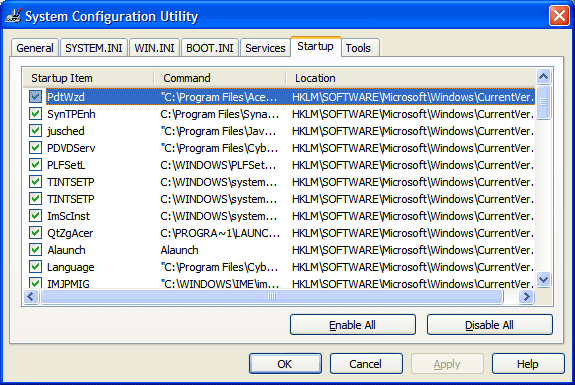The image size is (575, 385).
Task: Click the Enable All button
Action: [353, 324]
